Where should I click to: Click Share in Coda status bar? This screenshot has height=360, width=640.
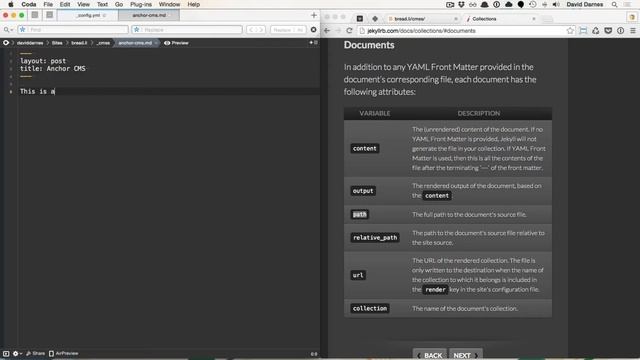[x=36, y=353]
